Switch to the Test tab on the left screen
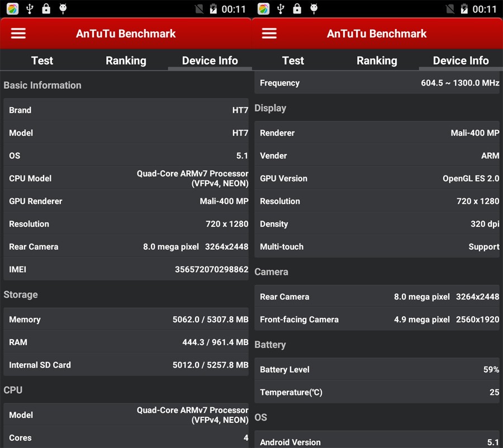Viewport: 503px width, 448px height. coord(42,60)
